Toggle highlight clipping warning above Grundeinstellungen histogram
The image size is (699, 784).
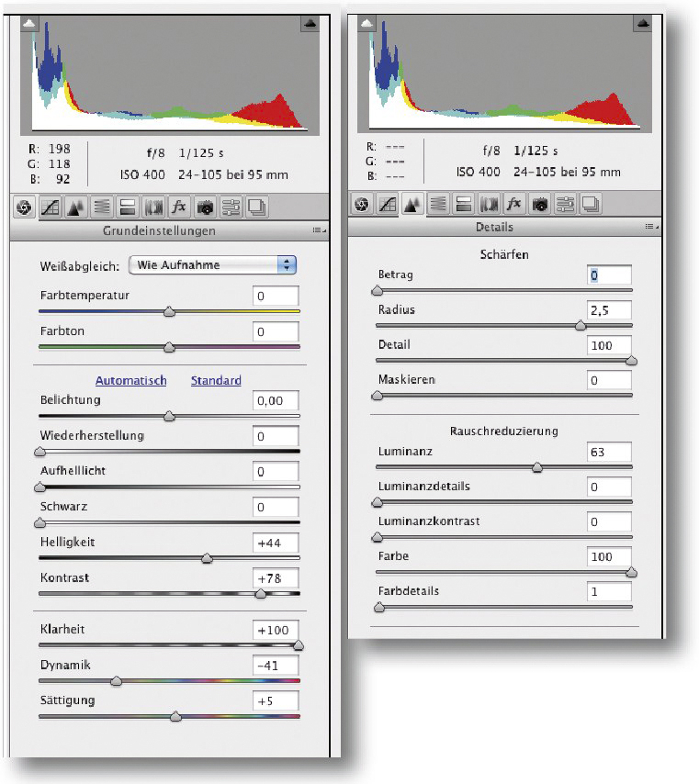point(310,24)
